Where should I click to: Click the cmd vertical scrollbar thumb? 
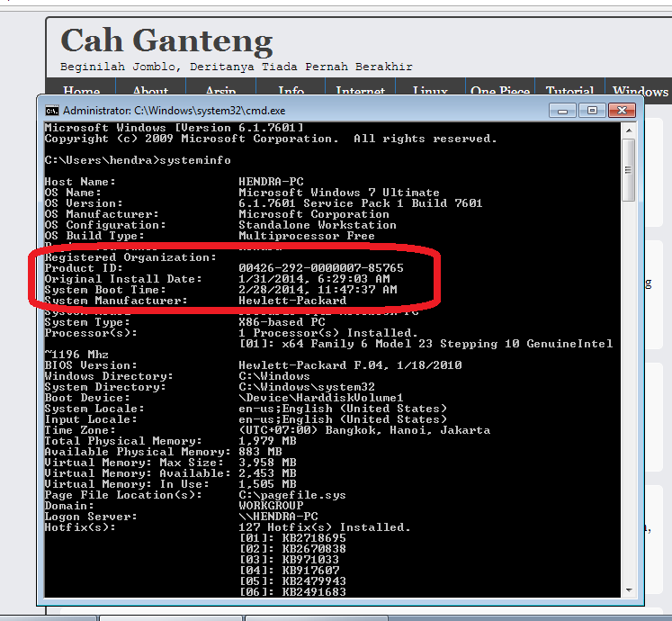click(628, 170)
